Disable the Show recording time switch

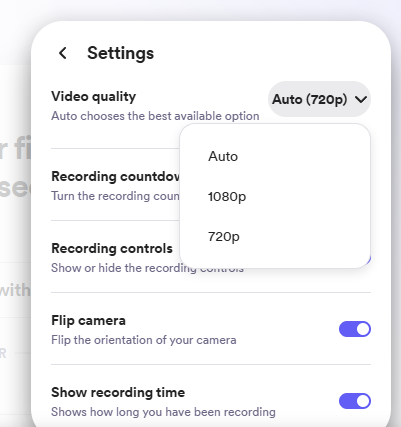[355, 401]
